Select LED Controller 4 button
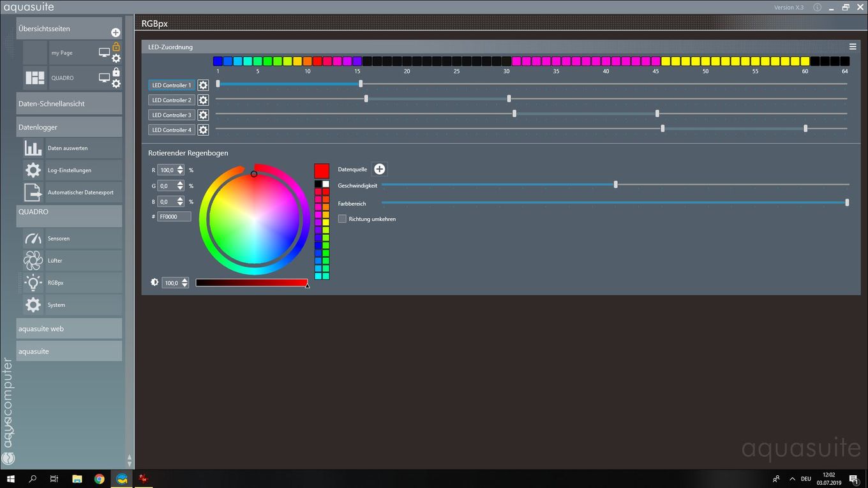Viewport: 868px width, 488px height. pos(172,129)
